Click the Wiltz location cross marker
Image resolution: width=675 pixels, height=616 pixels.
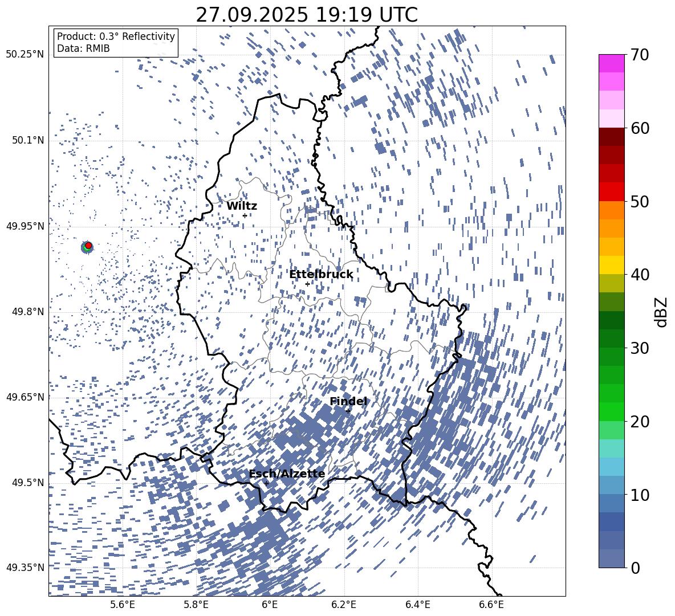[245, 215]
